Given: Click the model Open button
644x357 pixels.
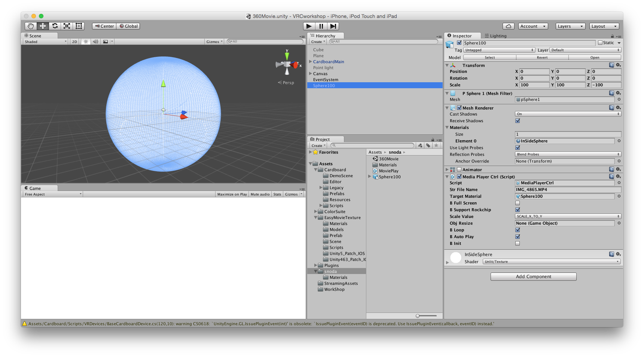Looking at the screenshot, I should point(595,58).
